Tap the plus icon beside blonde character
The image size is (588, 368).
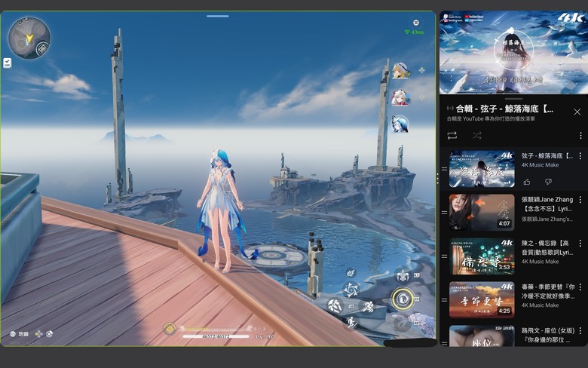pyautogui.click(x=422, y=70)
